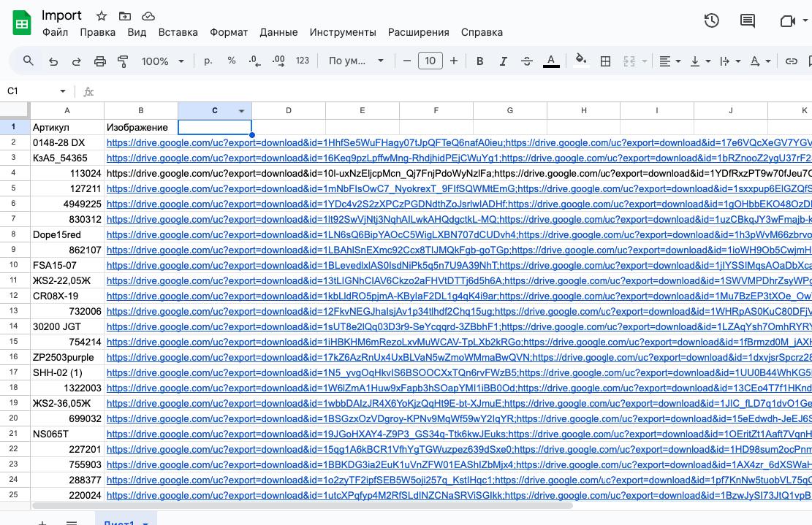Open the link in row Dope15red
This screenshot has width=812, height=525.
click(459, 235)
